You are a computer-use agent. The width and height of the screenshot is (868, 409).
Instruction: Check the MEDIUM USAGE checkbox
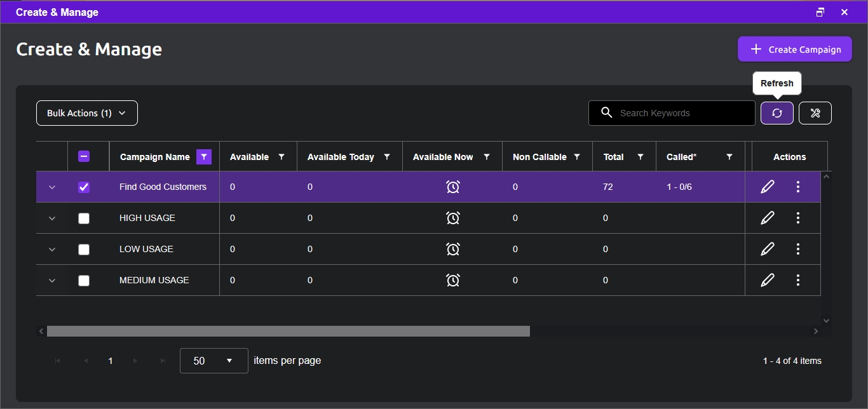[x=84, y=281]
